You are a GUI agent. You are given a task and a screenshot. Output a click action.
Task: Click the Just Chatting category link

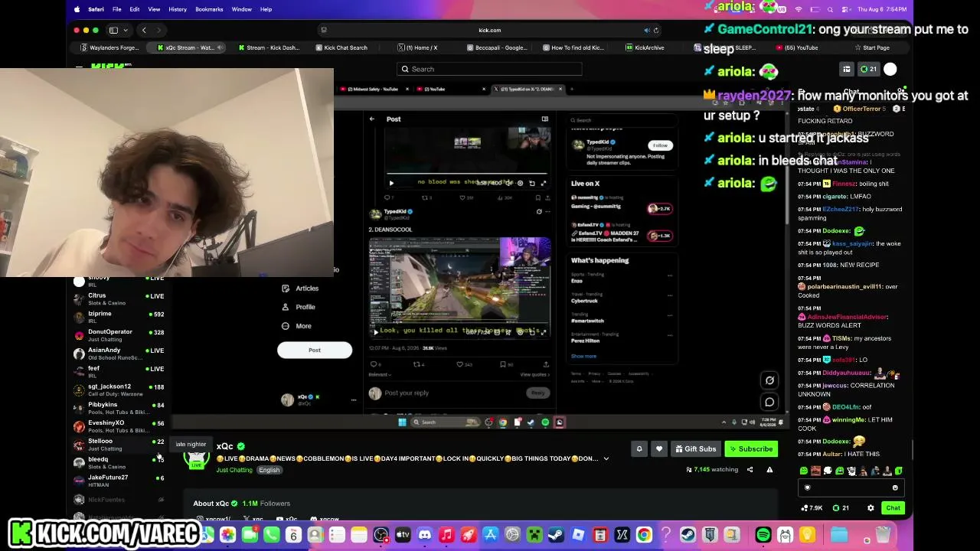[234, 470]
